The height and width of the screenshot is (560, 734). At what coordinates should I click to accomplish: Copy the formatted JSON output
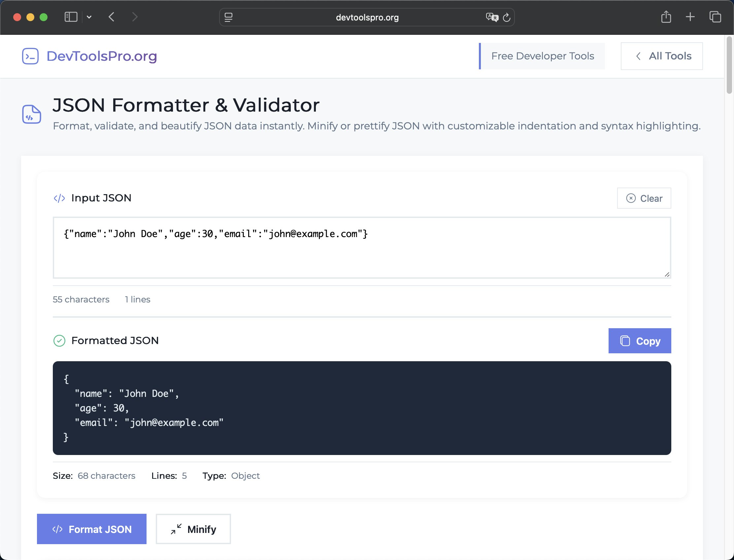pos(640,341)
